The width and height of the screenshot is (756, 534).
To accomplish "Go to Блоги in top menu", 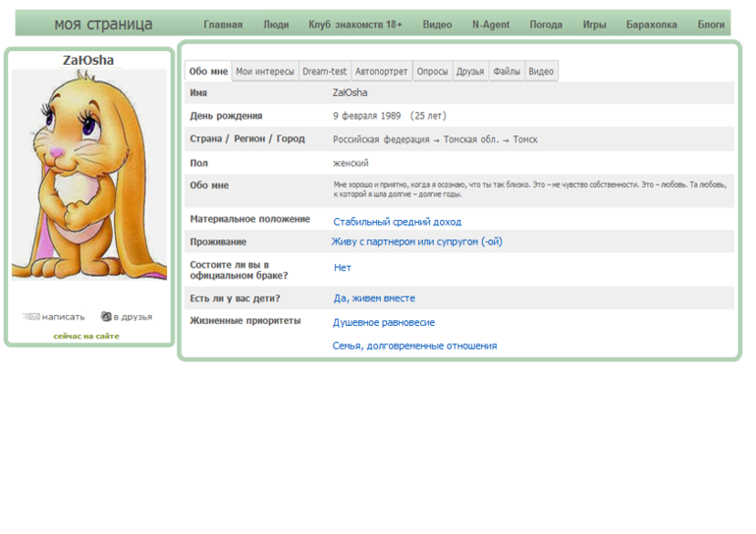I will tap(711, 24).
